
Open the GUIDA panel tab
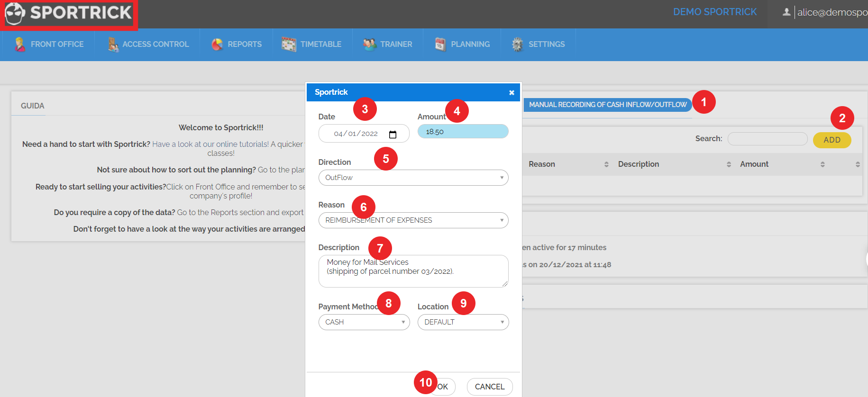pyautogui.click(x=33, y=106)
